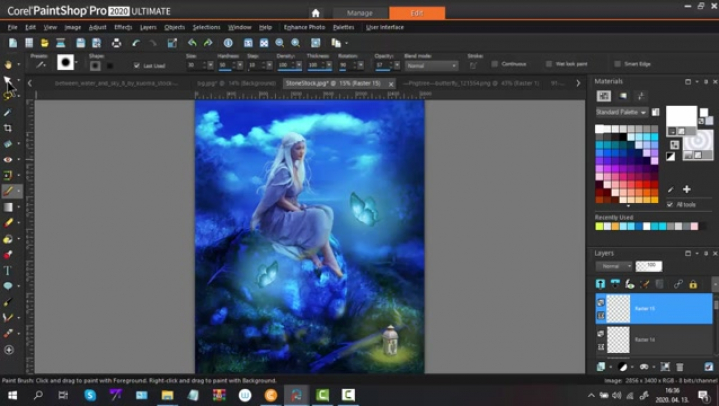Image resolution: width=719 pixels, height=406 pixels.
Task: Open the Blend mode dropdown in options bar
Action: point(431,66)
